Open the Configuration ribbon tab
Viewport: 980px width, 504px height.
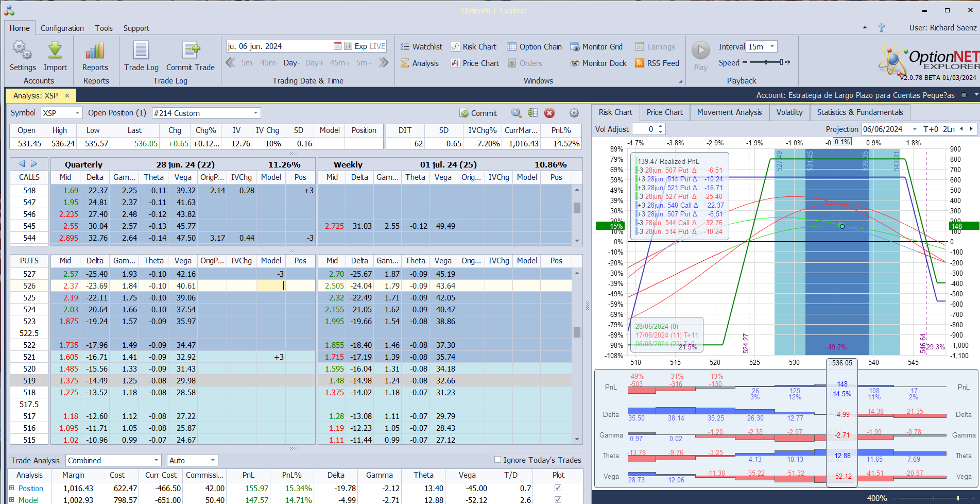point(62,28)
